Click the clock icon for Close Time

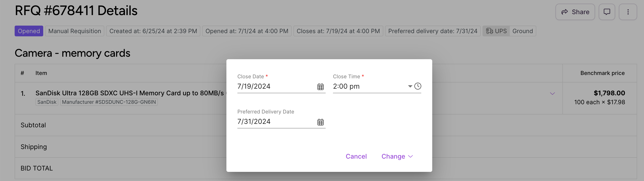coord(418,86)
